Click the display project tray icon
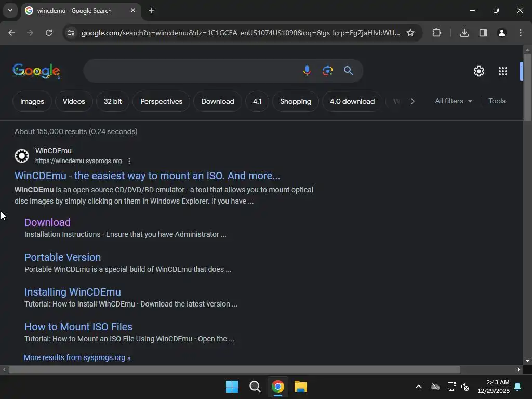 pos(451,387)
